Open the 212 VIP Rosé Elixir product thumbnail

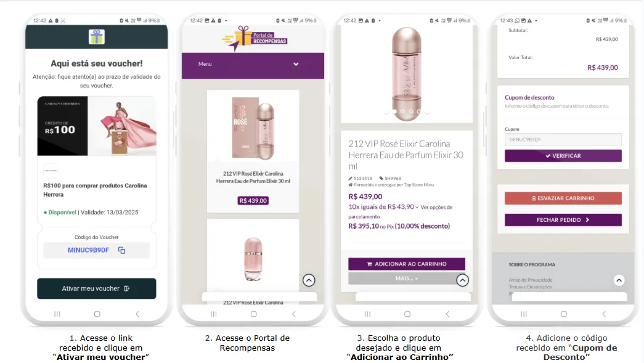253,128
